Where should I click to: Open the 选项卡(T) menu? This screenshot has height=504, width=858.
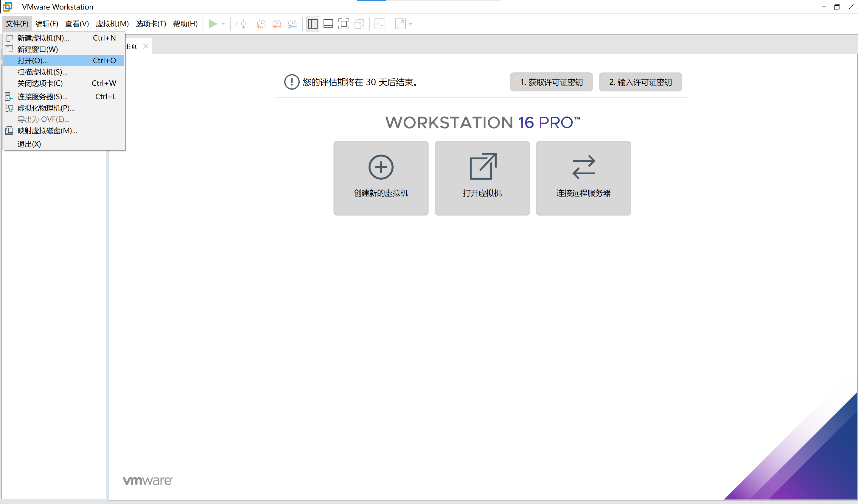point(151,24)
